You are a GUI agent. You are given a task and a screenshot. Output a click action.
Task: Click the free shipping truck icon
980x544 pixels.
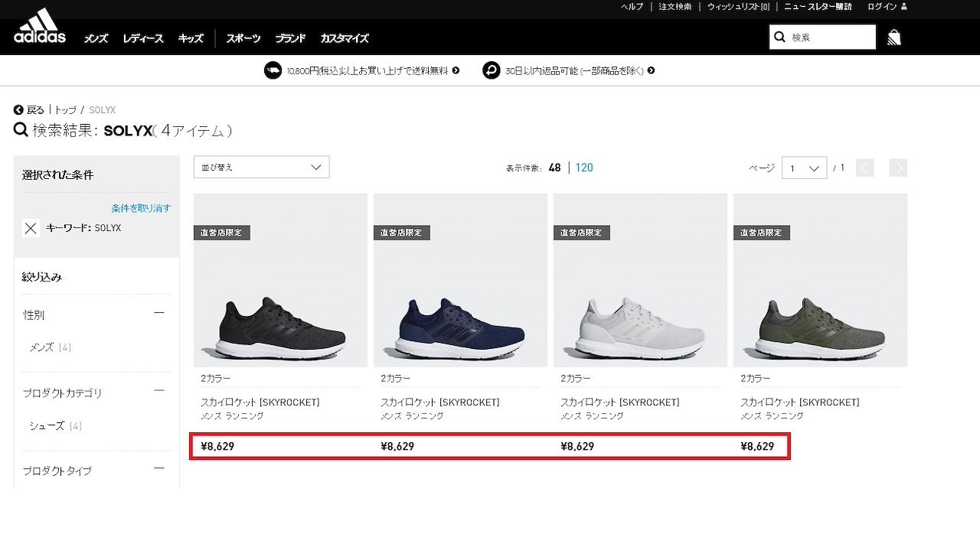273,70
